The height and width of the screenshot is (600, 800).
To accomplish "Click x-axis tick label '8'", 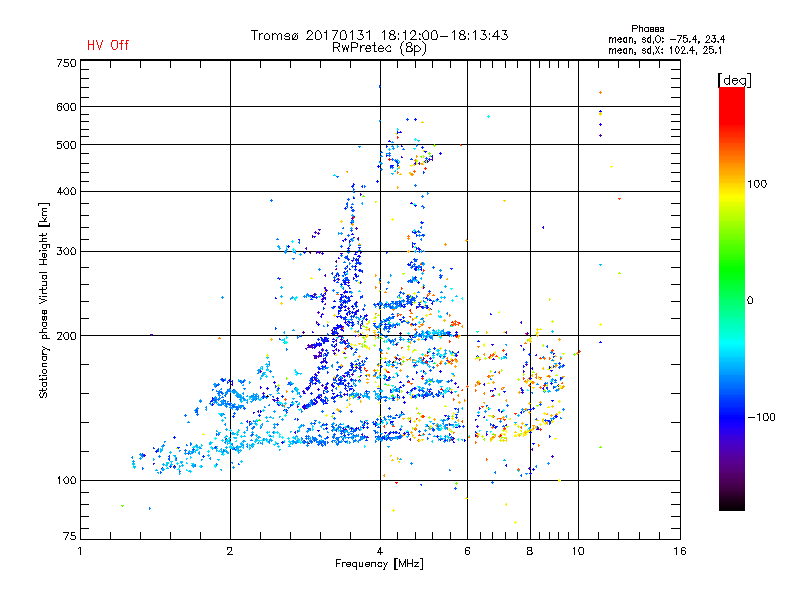I will 530,551.
